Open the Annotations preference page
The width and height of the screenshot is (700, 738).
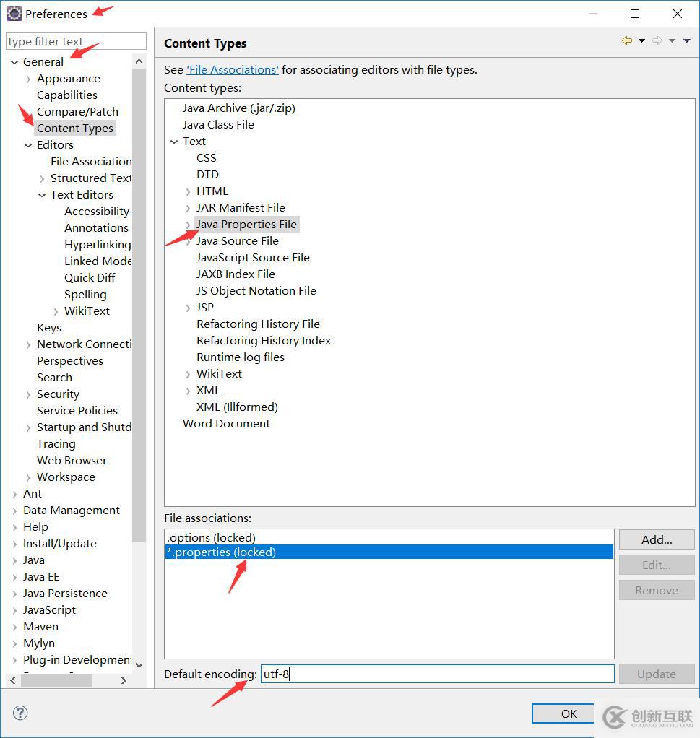[96, 227]
